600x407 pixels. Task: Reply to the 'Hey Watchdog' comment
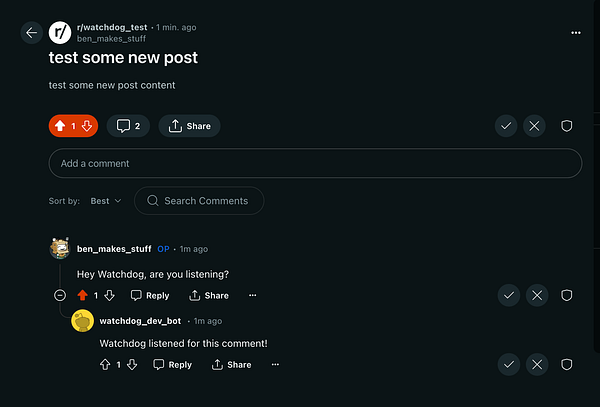(x=150, y=295)
